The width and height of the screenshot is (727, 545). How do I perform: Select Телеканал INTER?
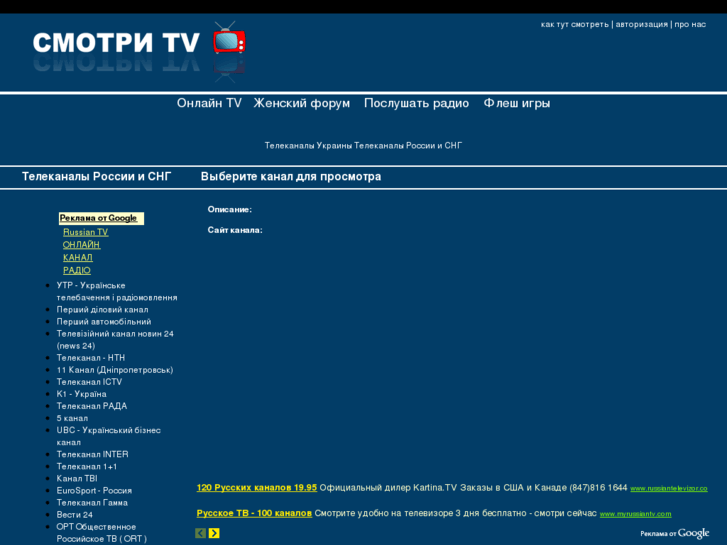tap(93, 454)
